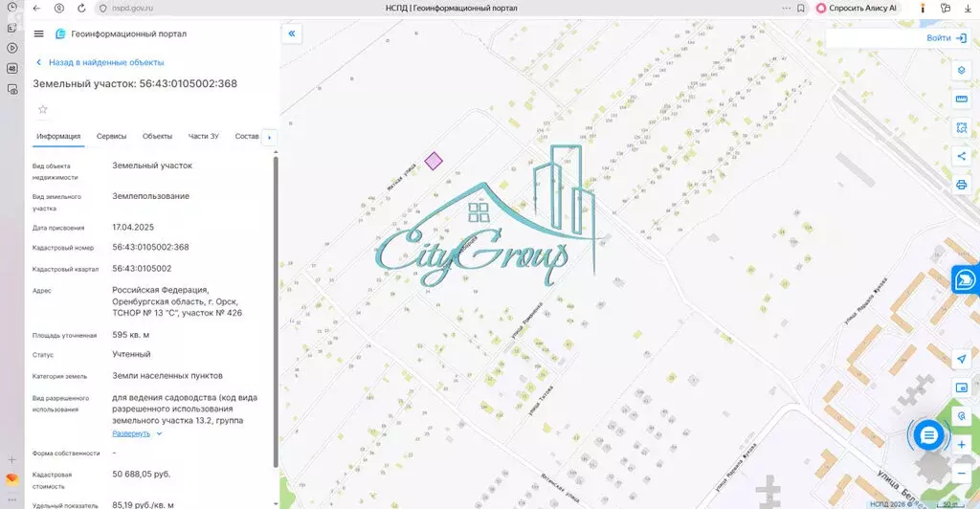The image size is (980, 509).
Task: Expand permitted use text via Развернуть chevron
Action: [160, 433]
